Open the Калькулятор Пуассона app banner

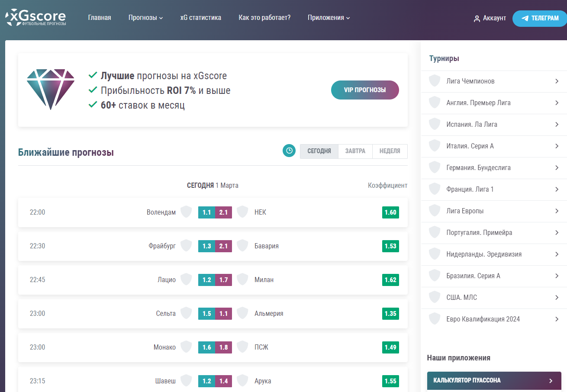point(494,381)
